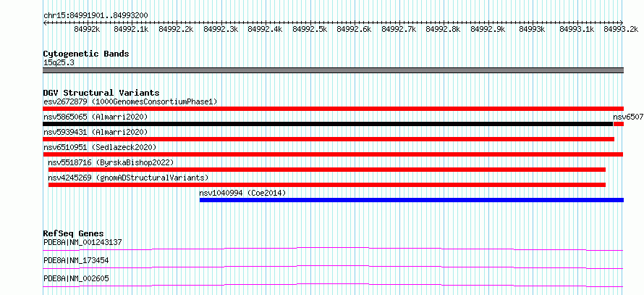Click the 84992.2k ruler tick label
Image resolution: width=644 pixels, height=295 pixels.
pos(176,29)
